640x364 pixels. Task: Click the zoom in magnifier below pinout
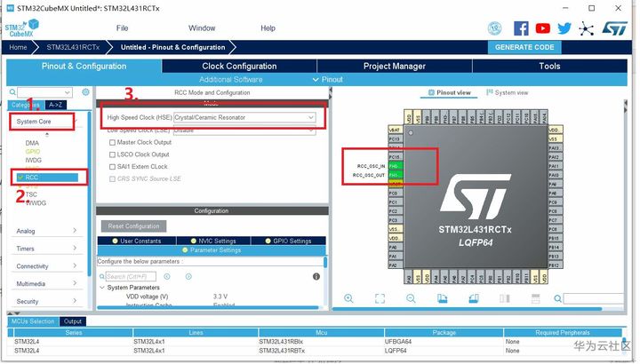click(348, 298)
